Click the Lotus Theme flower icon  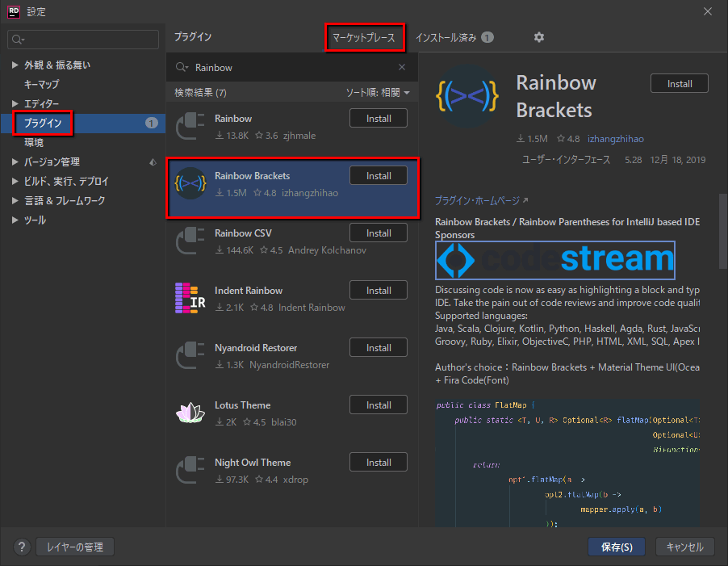coord(190,413)
